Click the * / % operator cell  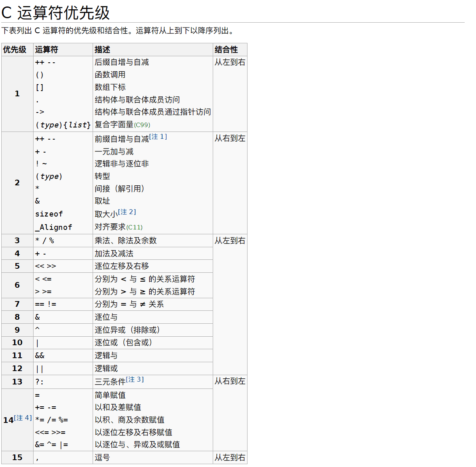[x=63, y=241]
